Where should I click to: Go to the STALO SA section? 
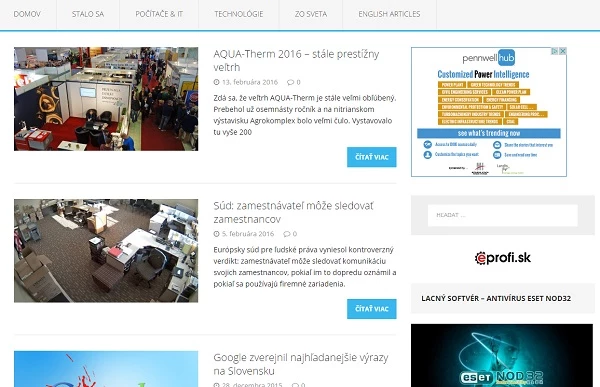88,14
